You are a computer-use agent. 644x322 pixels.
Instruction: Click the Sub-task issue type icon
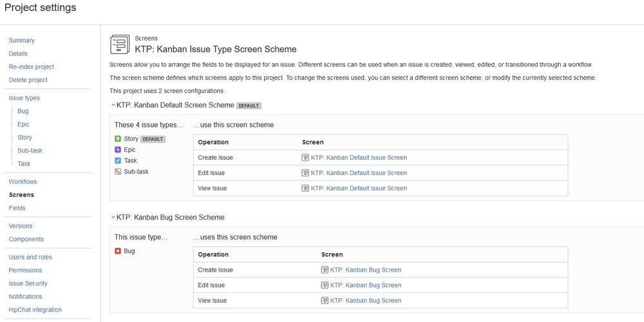click(x=118, y=172)
